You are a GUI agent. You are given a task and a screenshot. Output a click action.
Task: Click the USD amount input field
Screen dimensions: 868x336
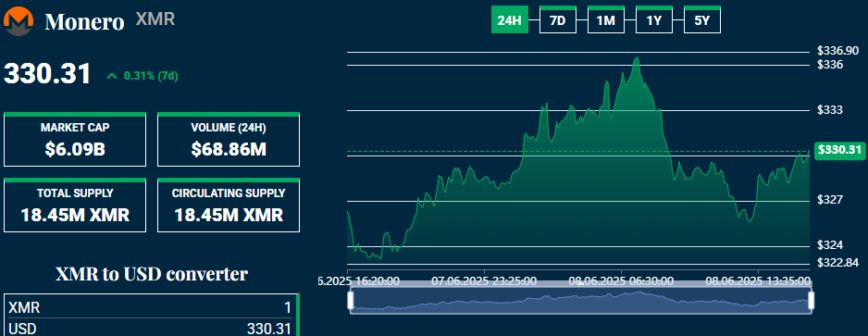pyautogui.click(x=150, y=329)
